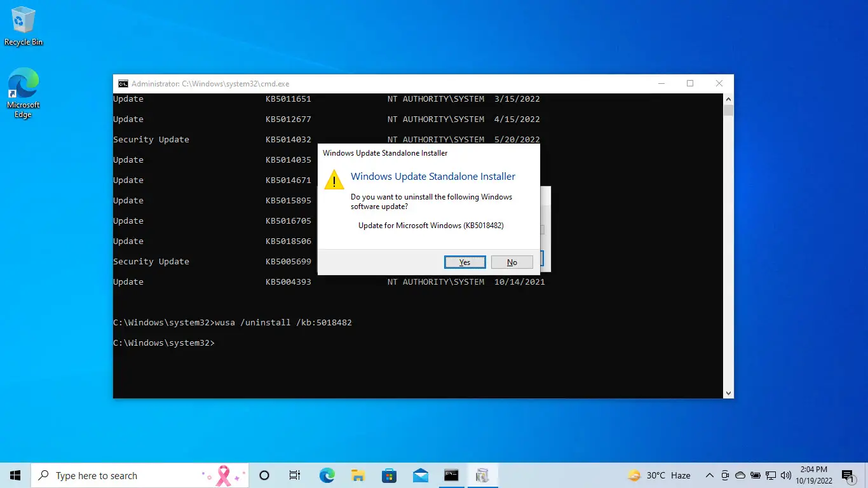Image resolution: width=868 pixels, height=488 pixels.
Task: Click the Standalone Installer dialog title bar
Action: pyautogui.click(x=429, y=153)
